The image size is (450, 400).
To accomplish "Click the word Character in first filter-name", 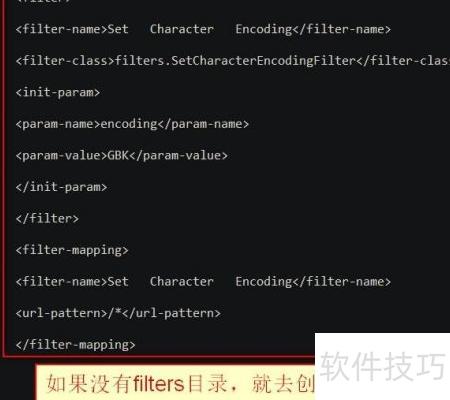I will coord(182,29).
